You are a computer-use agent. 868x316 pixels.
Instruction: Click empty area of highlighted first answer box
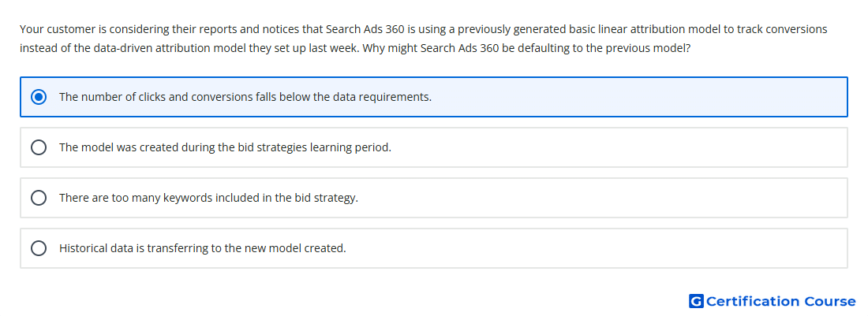point(637,97)
